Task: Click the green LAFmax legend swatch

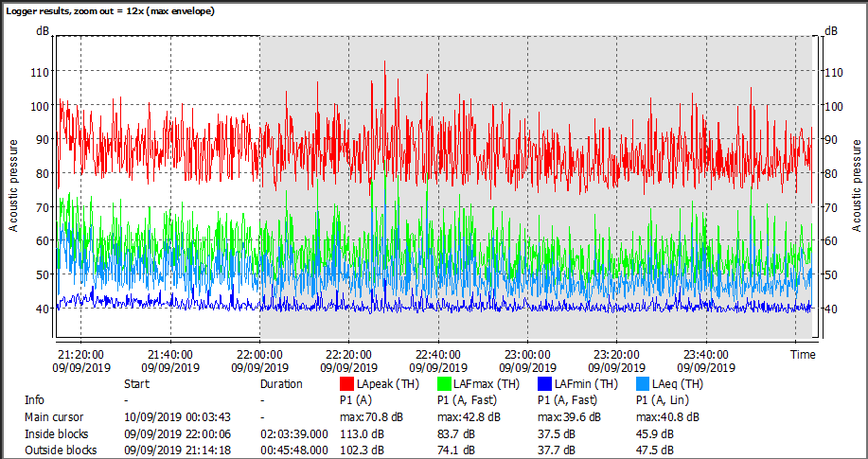Action: click(446, 384)
